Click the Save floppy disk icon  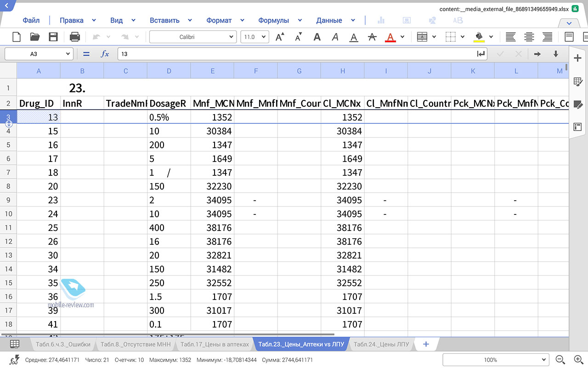pos(53,37)
